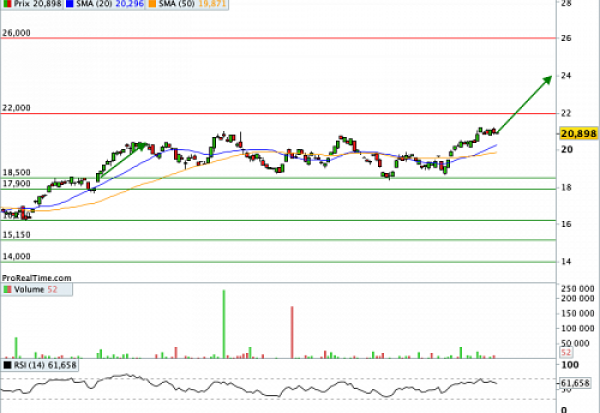
Task: Click the volume value tag 52
Action: coord(566,353)
